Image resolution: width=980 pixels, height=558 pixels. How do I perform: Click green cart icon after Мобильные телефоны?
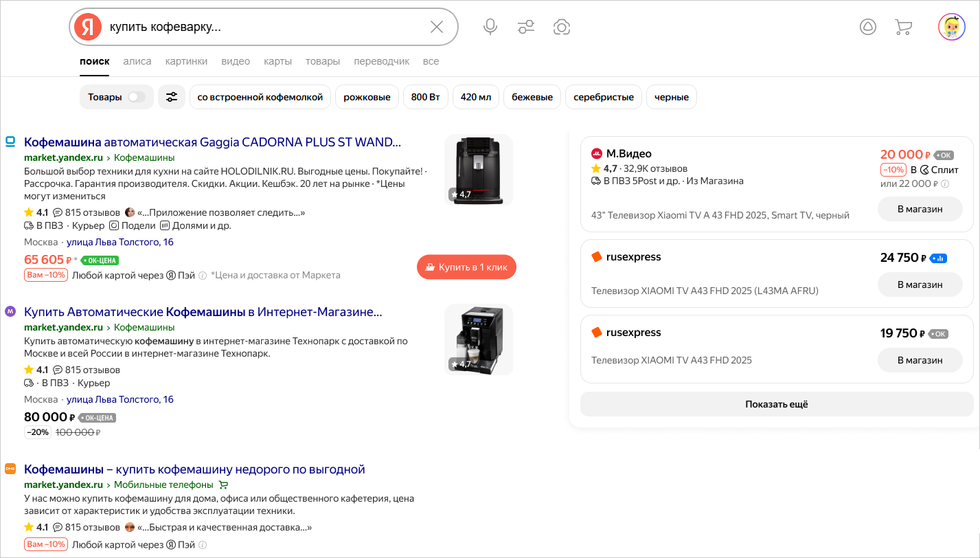(x=223, y=484)
